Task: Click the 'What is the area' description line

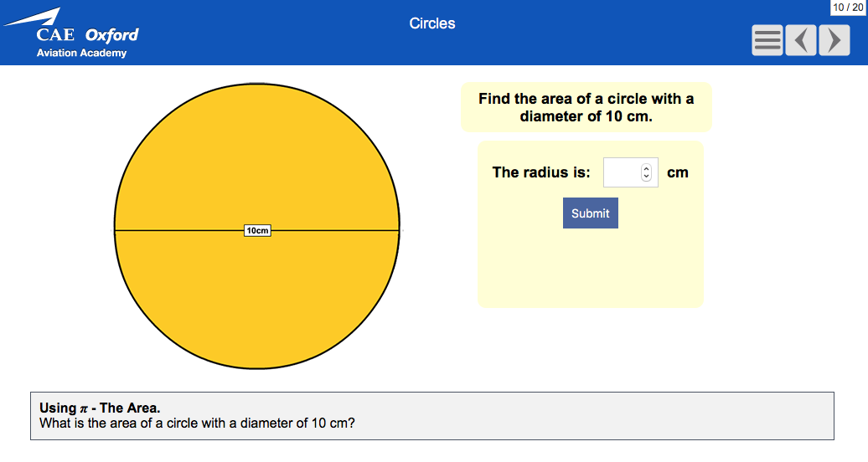Action: tap(197, 423)
